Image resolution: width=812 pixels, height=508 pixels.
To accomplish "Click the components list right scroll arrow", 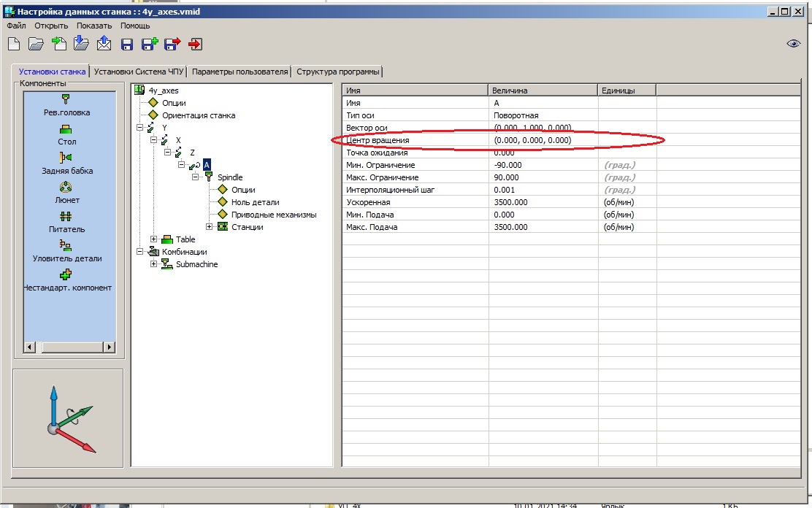I will point(109,347).
